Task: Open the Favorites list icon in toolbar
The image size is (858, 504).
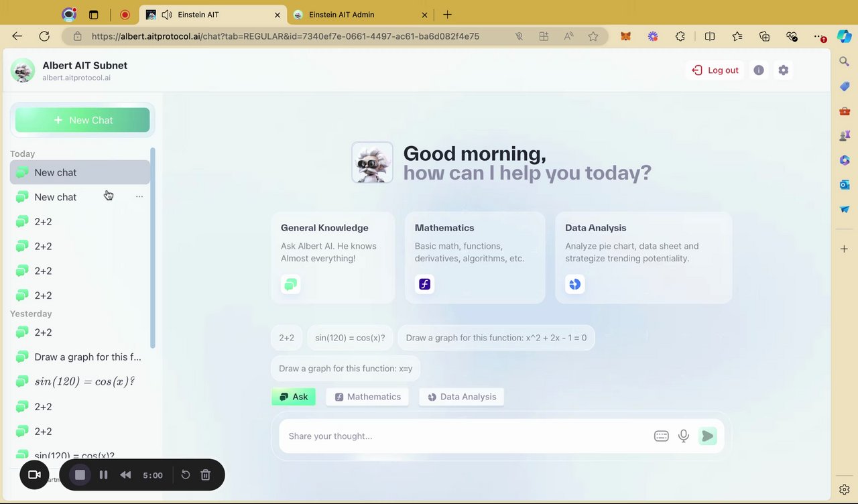Action: (737, 36)
